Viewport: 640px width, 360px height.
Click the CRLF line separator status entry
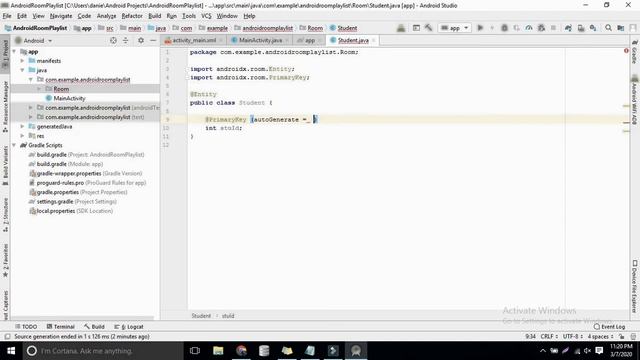(549, 337)
